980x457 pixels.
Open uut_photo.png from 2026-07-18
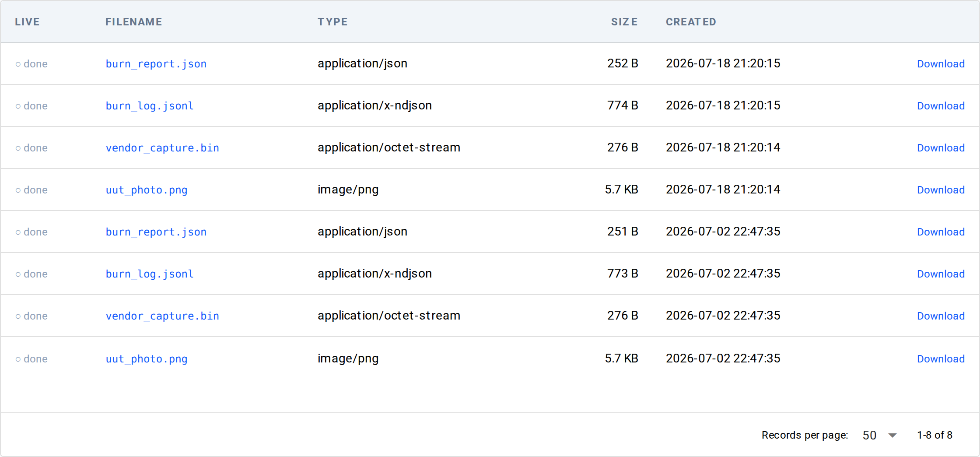coord(147,190)
